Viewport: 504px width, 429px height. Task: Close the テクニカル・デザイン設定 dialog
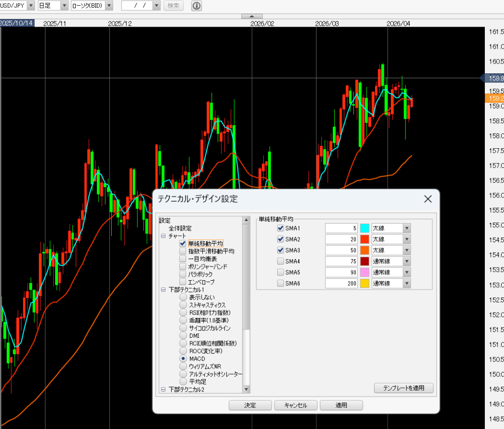click(x=428, y=199)
